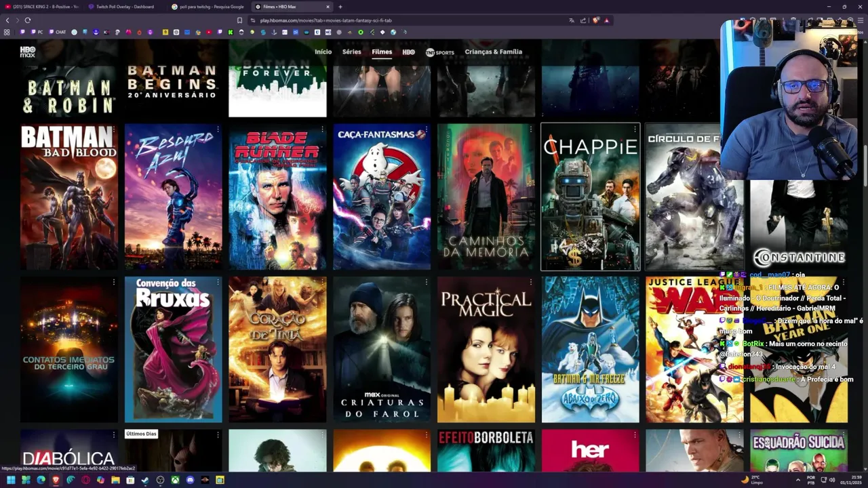Open options menu on Blade Runner poster
This screenshot has width=868, height=488.
coord(322,129)
